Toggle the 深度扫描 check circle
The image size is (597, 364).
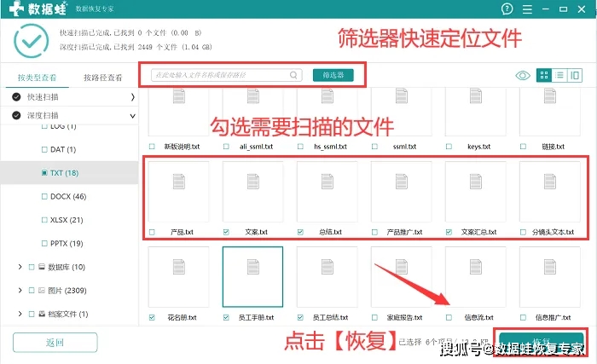pyautogui.click(x=16, y=115)
